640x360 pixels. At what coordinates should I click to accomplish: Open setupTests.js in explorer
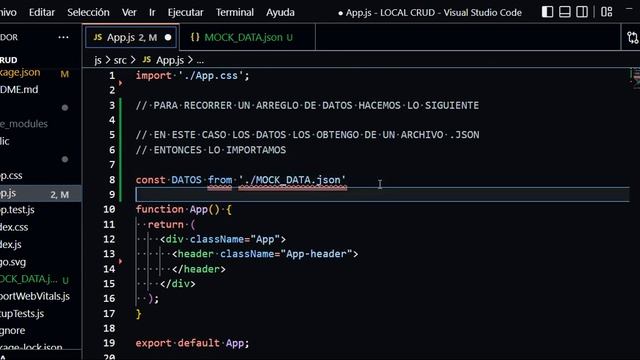click(22, 313)
